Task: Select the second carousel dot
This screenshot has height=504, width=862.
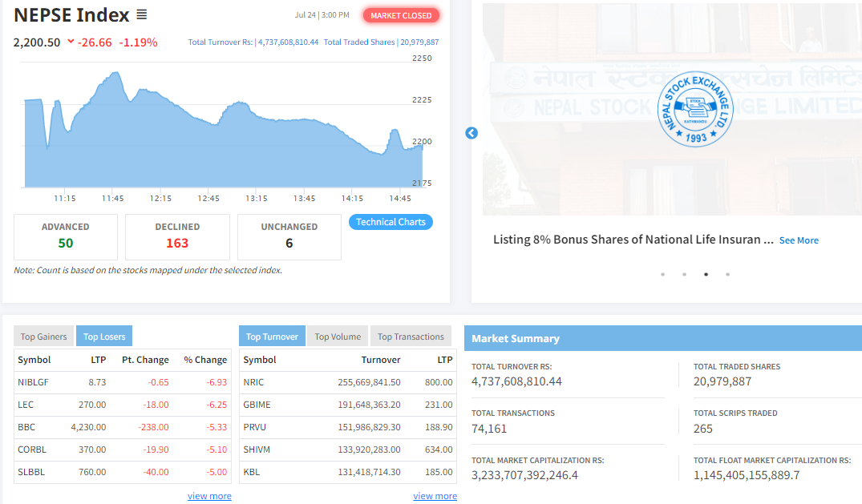Action: pyautogui.click(x=685, y=274)
